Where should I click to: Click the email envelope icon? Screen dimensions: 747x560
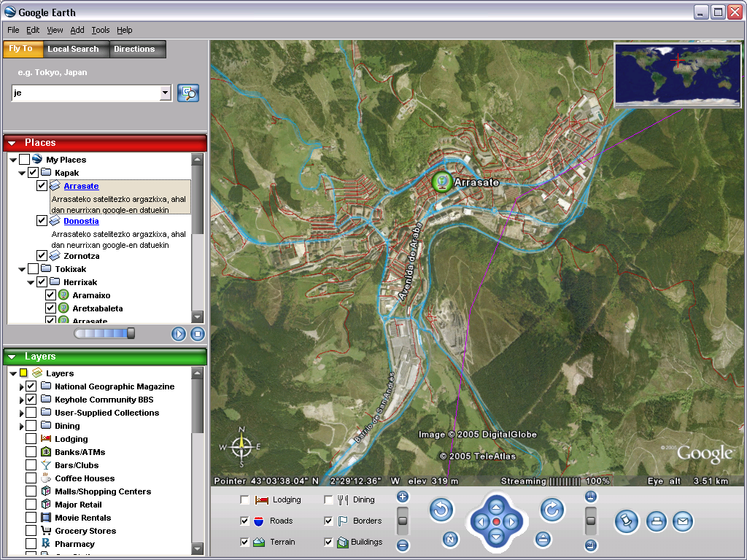(x=682, y=521)
